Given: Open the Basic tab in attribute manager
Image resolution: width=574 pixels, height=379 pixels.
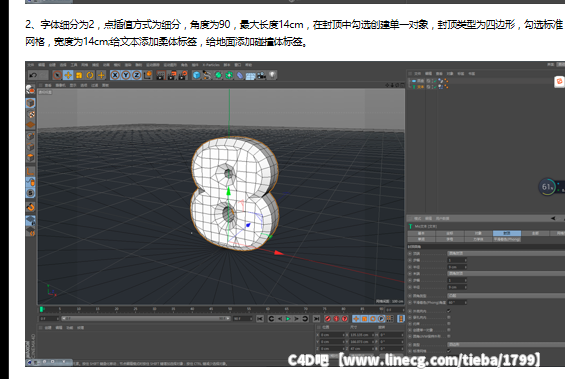Looking at the screenshot, I should point(421,233).
